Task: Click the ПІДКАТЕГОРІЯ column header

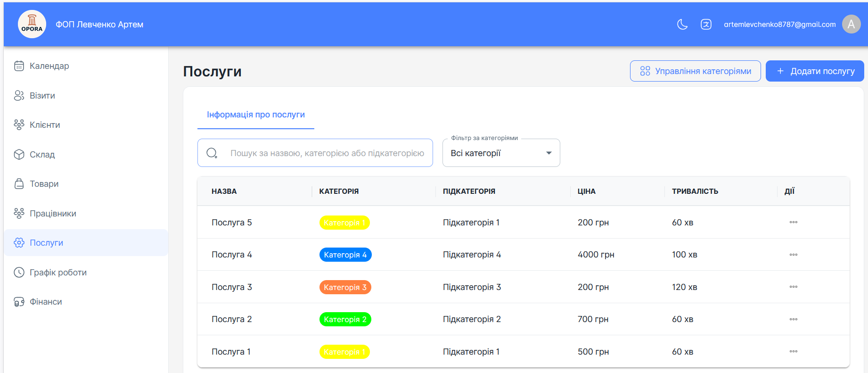Action: (469, 191)
